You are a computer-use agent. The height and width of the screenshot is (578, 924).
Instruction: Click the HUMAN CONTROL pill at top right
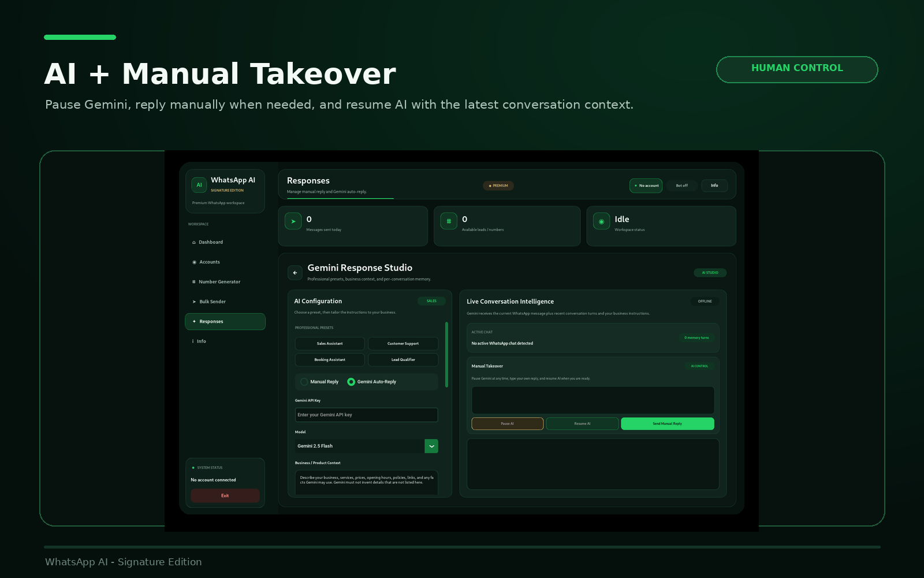[x=797, y=69]
